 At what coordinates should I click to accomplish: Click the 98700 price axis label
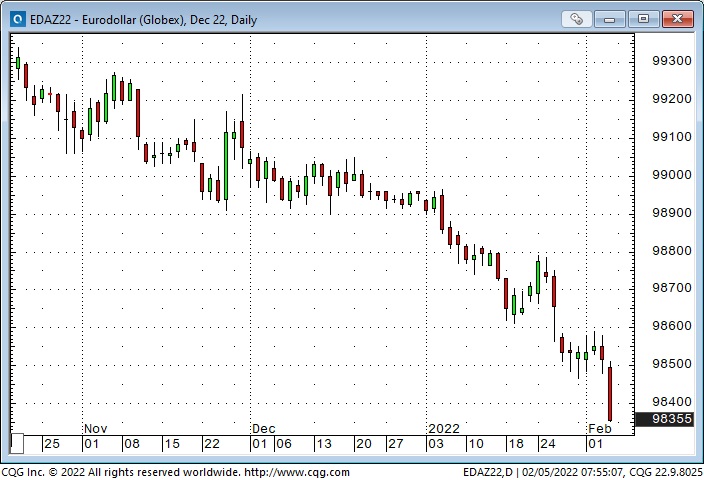point(671,287)
